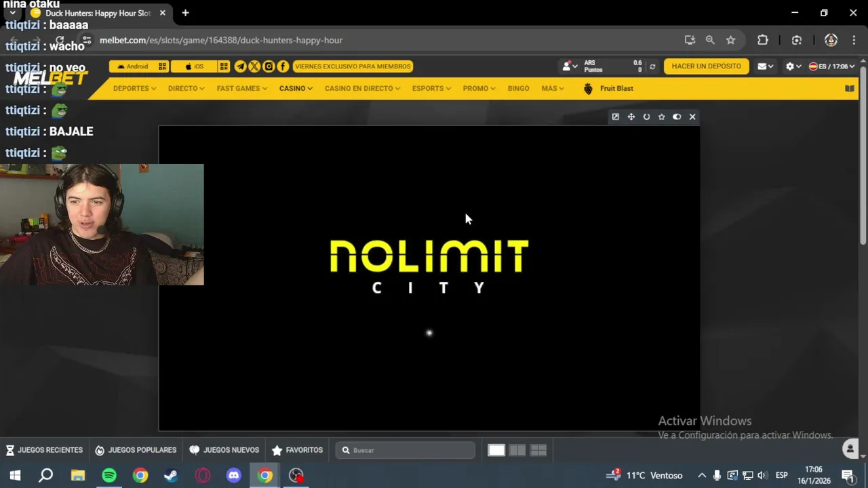Screen dimensions: 868x488
Task: Open the X (Twitter) social icon
Action: (x=254, y=66)
